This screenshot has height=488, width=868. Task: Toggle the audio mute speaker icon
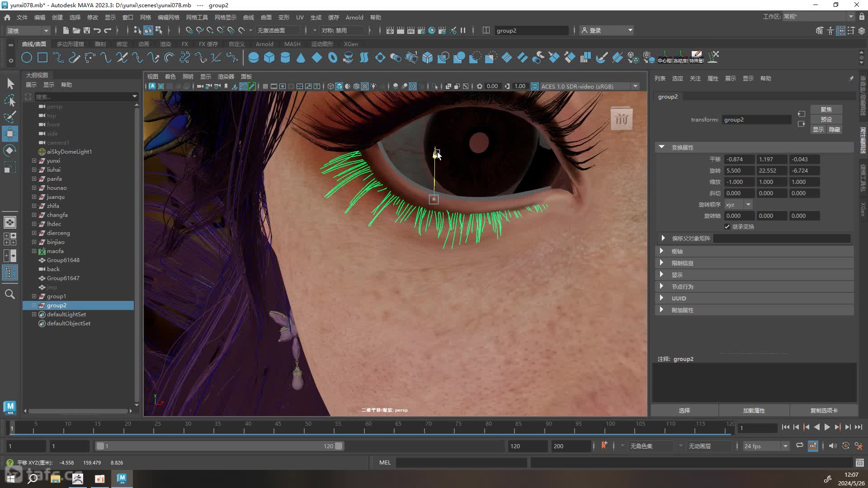click(833, 446)
